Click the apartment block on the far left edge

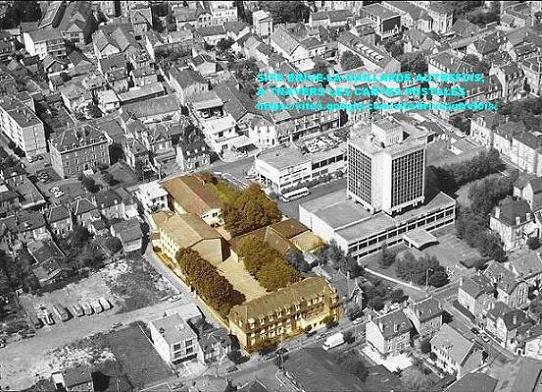[x=22, y=128]
